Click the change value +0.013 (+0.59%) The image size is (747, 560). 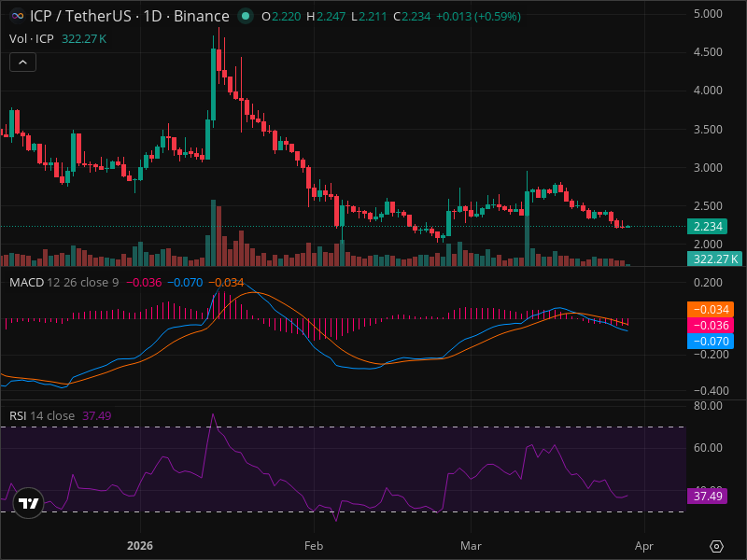[478, 17]
